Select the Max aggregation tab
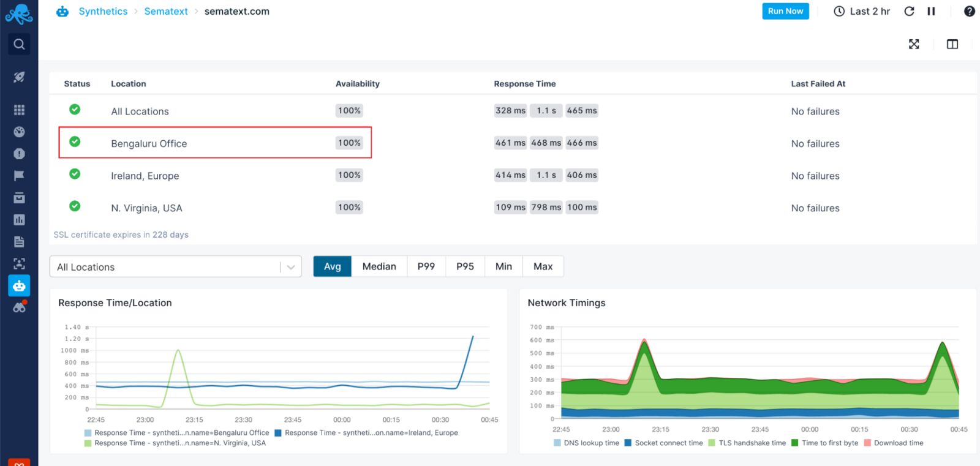 click(543, 266)
